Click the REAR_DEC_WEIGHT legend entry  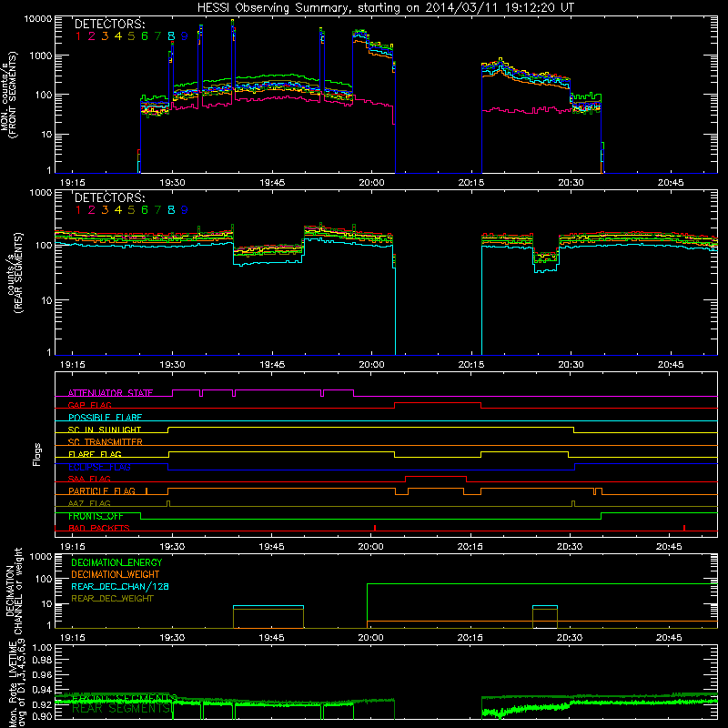112,599
